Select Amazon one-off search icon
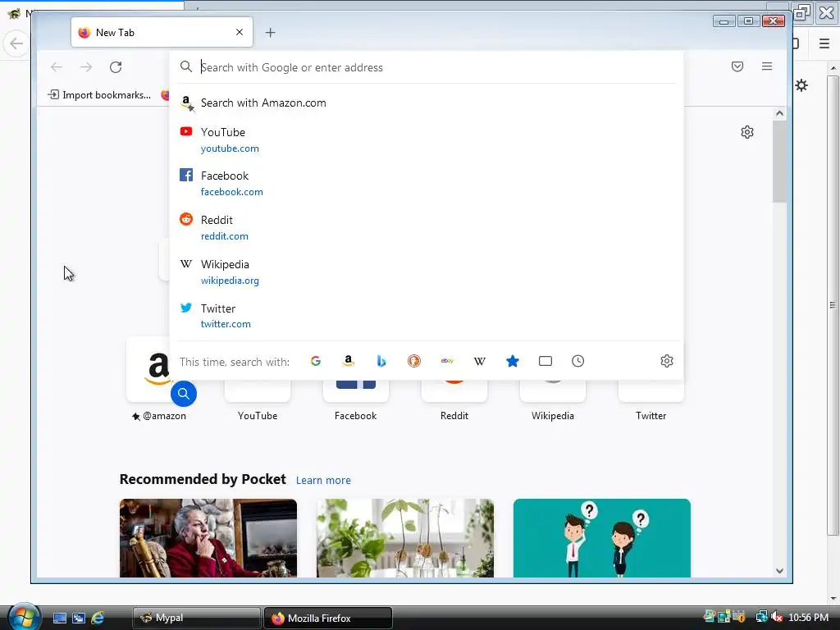Viewport: 840px width, 630px height. tap(348, 361)
